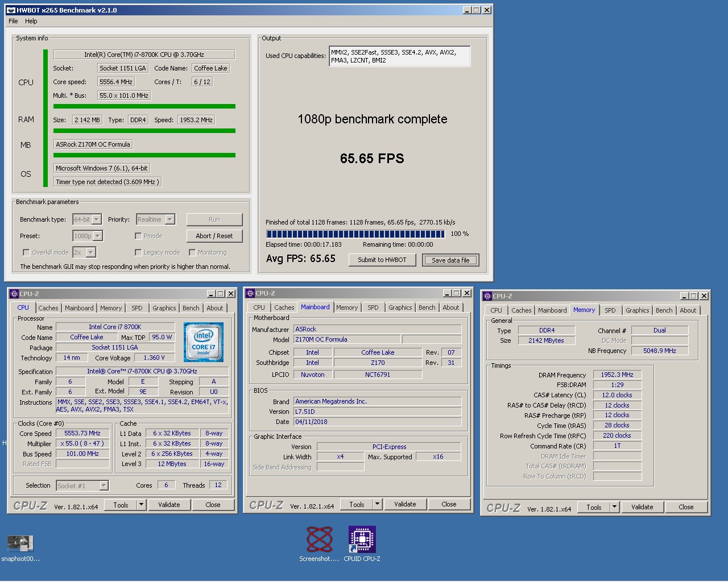Click the ASRock Z170M OC Formula field
Image resolution: width=728 pixels, height=582 pixels.
(x=93, y=144)
